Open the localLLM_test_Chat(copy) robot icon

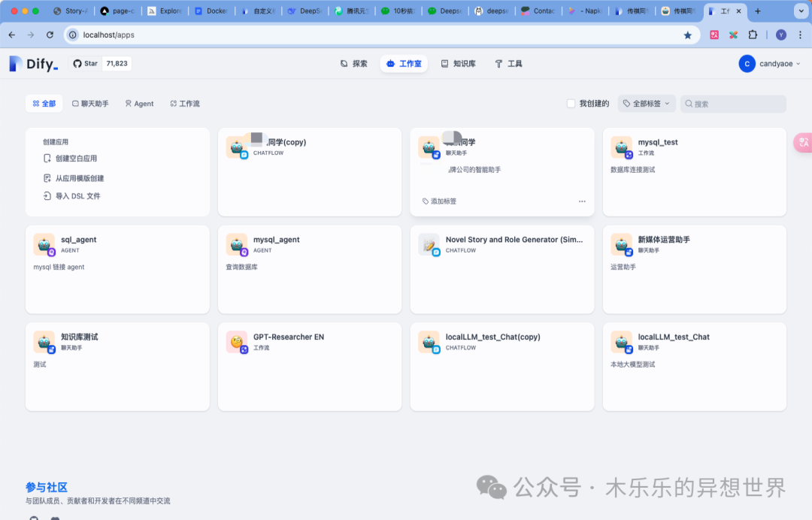(x=429, y=342)
